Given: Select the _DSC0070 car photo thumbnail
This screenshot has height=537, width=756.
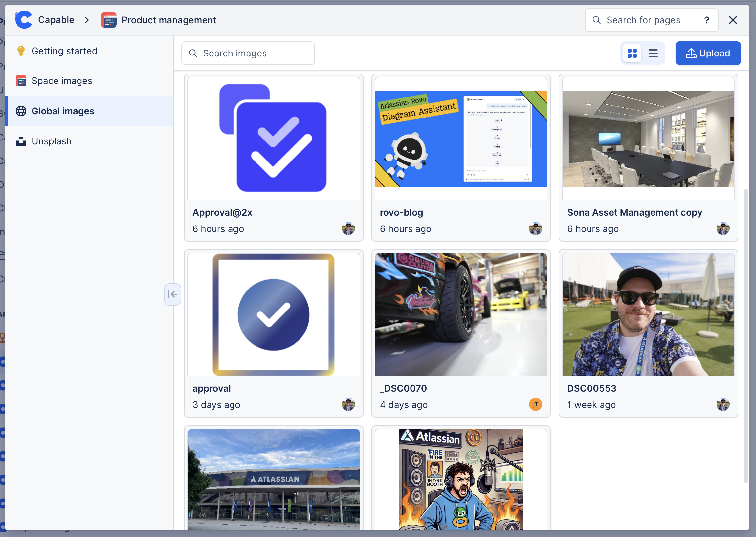Looking at the screenshot, I should tap(461, 314).
